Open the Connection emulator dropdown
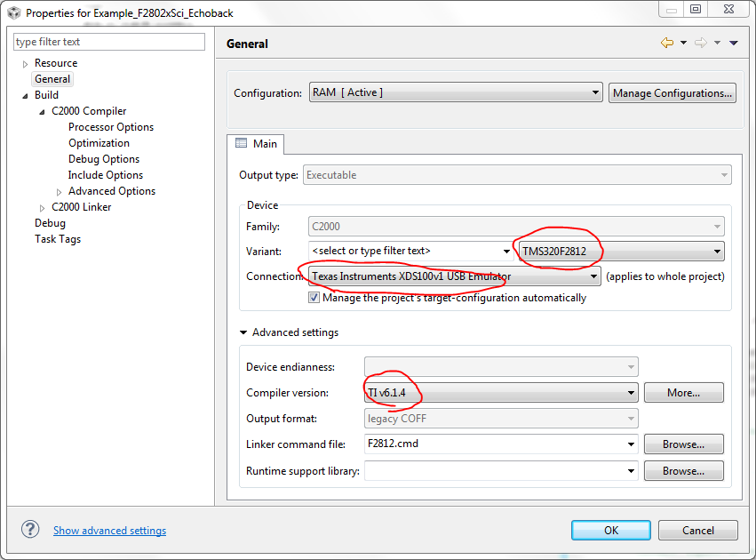The image size is (756, 560). click(593, 276)
